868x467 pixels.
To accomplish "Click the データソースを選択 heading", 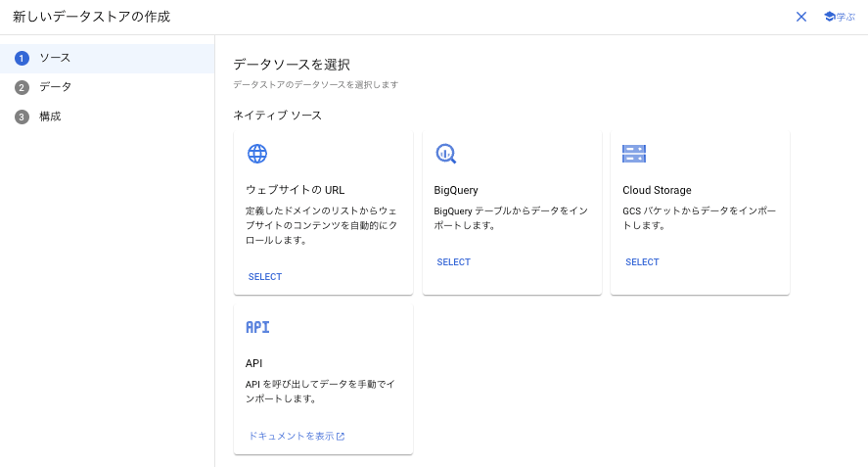I will tap(292, 65).
